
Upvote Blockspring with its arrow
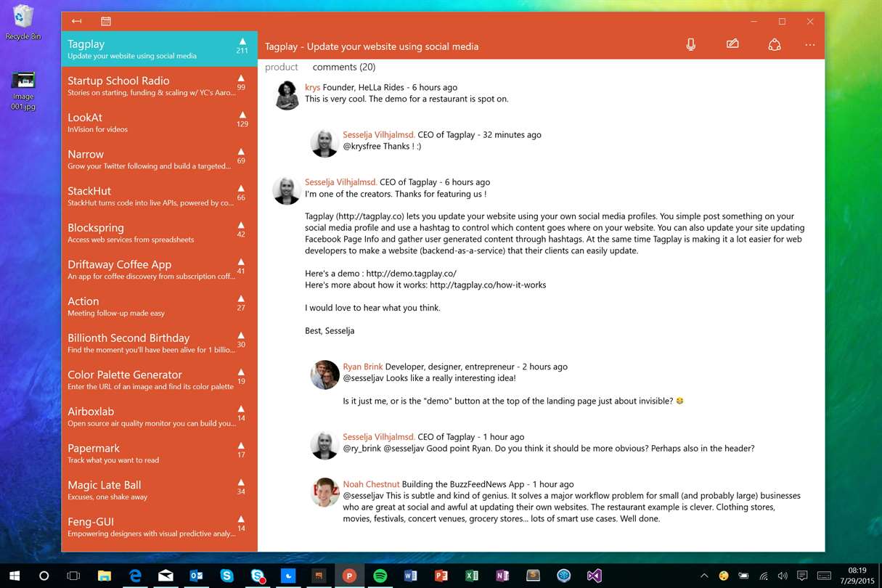pyautogui.click(x=242, y=225)
